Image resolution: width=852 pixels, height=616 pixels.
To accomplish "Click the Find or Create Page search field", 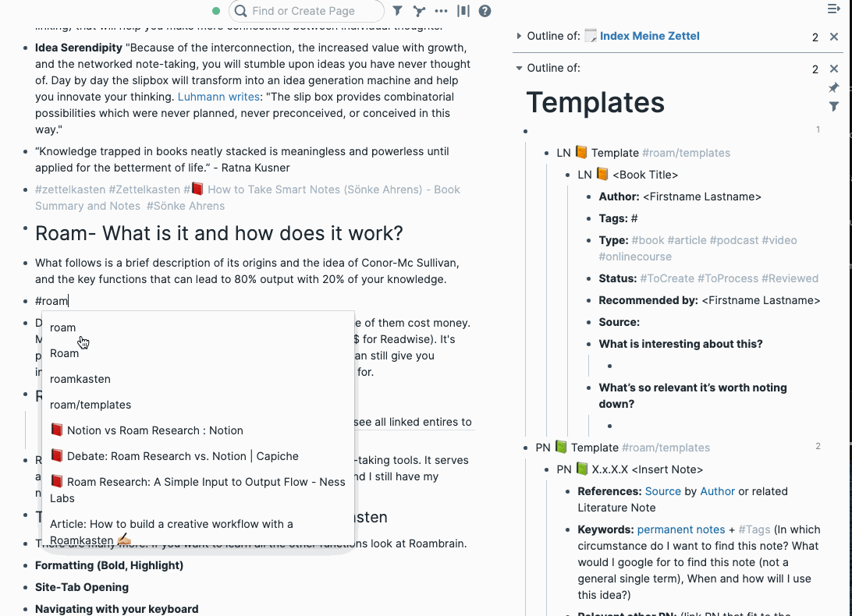I will point(307,11).
